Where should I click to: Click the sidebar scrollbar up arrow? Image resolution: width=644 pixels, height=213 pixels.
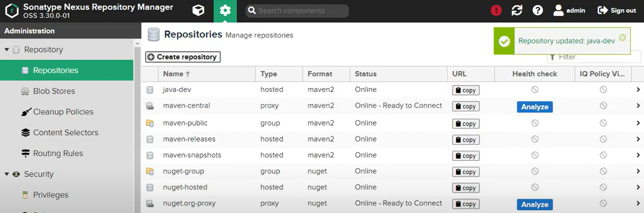point(137,44)
